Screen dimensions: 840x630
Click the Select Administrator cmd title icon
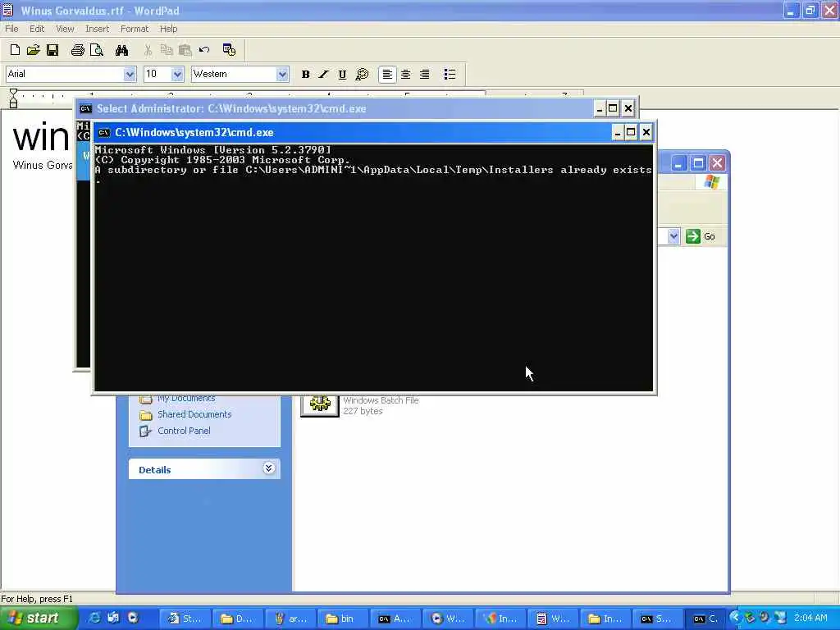85,109
